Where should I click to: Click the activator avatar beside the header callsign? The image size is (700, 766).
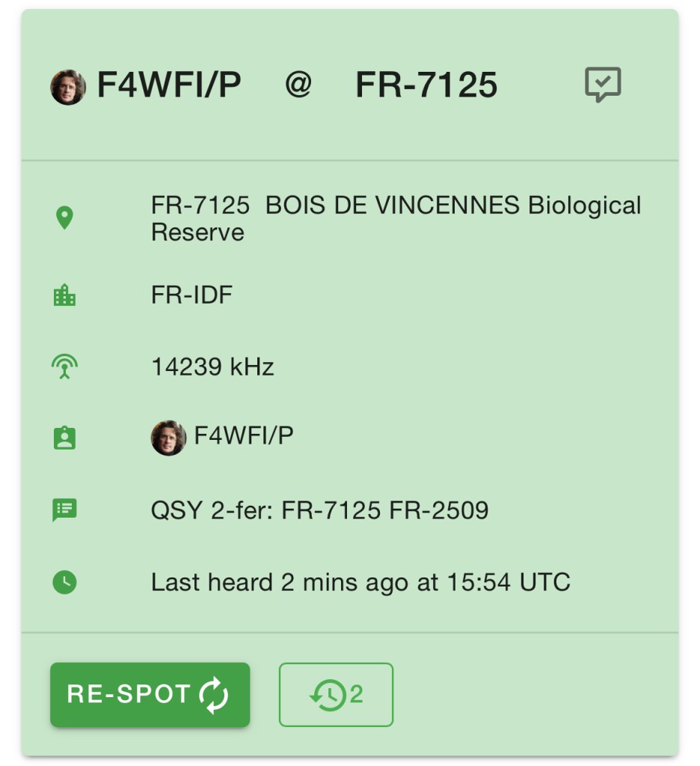[68, 88]
